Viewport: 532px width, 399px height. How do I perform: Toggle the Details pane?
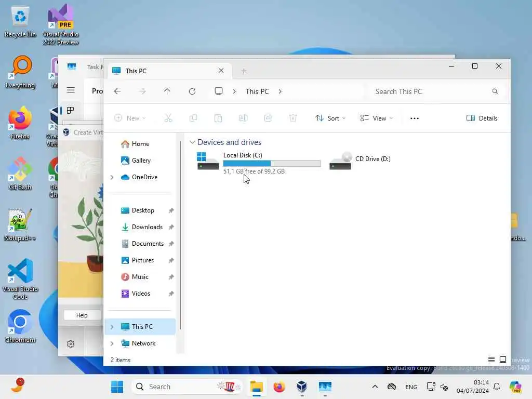tap(482, 118)
